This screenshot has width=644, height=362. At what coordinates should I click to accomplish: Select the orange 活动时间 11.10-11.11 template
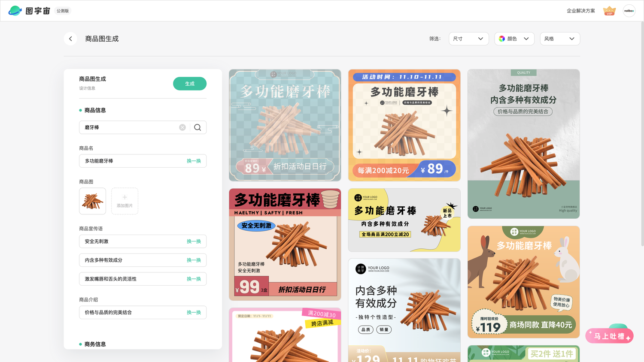(404, 125)
